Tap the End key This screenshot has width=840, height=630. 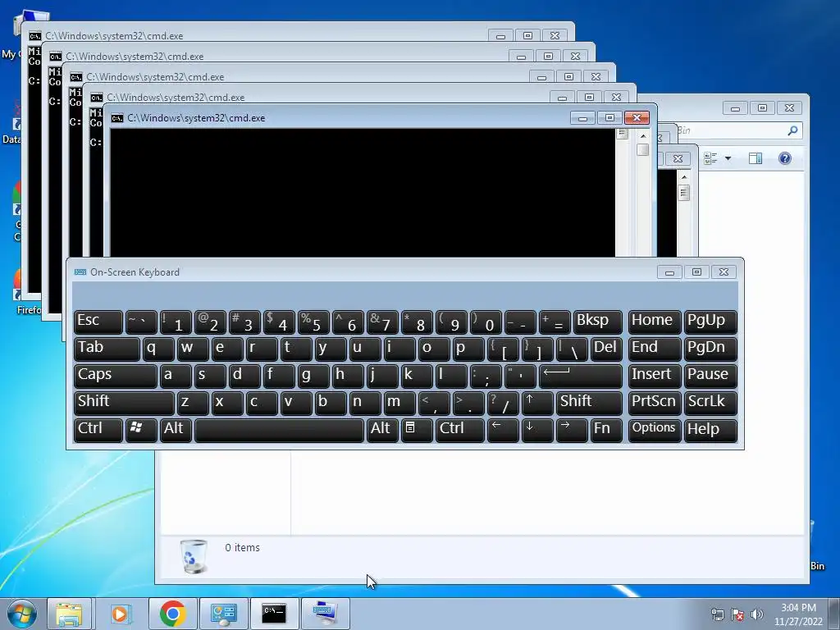[x=654, y=349]
